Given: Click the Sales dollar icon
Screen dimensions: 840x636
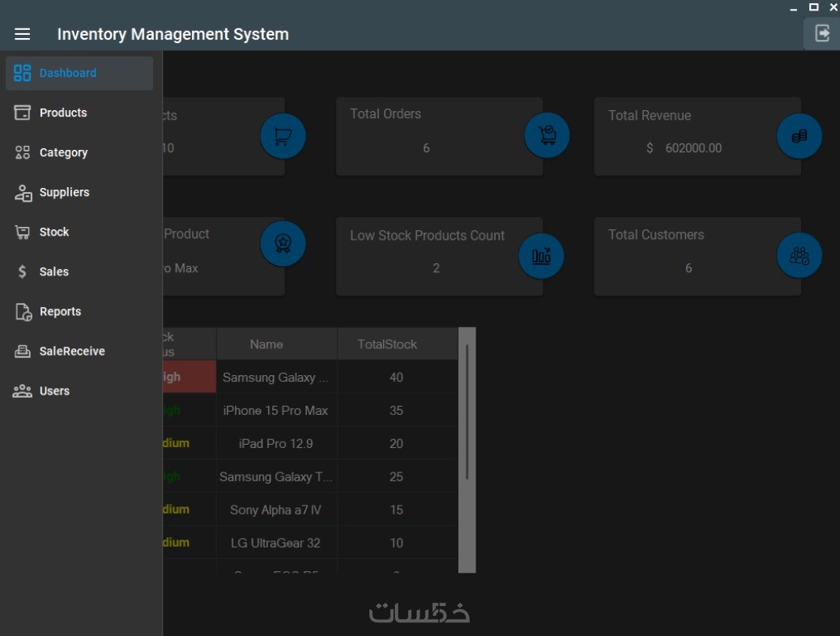Looking at the screenshot, I should point(22,271).
